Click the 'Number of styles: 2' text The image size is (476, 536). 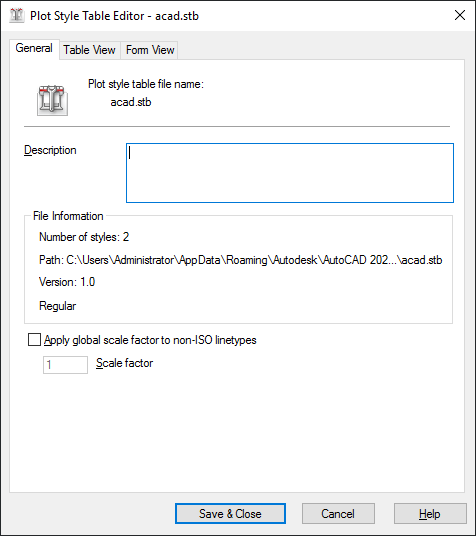84,237
